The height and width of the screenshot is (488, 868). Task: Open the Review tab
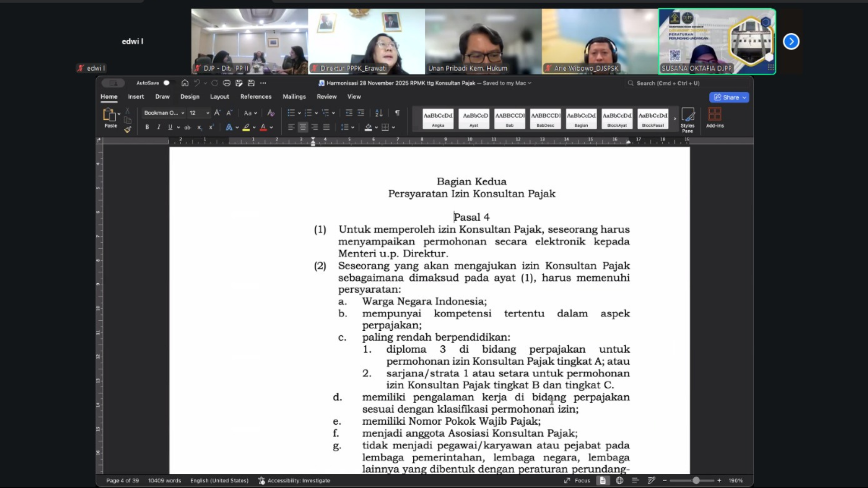(326, 97)
